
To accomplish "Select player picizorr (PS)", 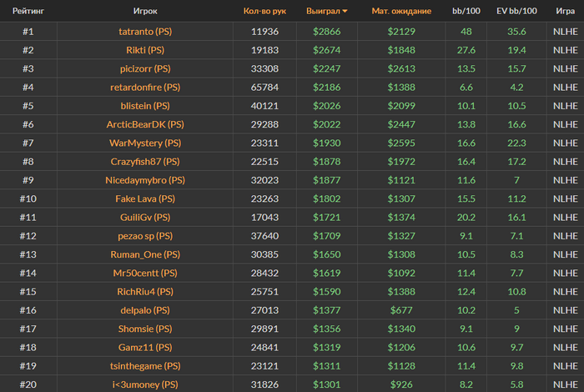I will pos(145,68).
